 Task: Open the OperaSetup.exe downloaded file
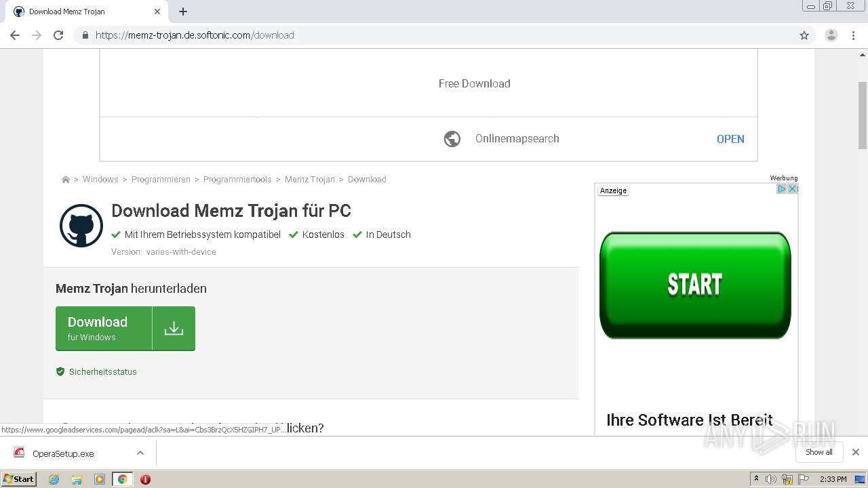pos(63,453)
